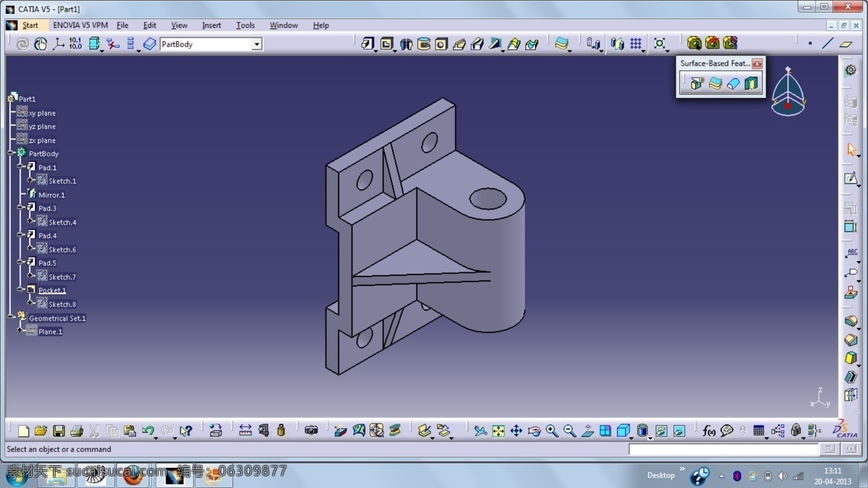Select the Scaling tool icon

(660, 44)
